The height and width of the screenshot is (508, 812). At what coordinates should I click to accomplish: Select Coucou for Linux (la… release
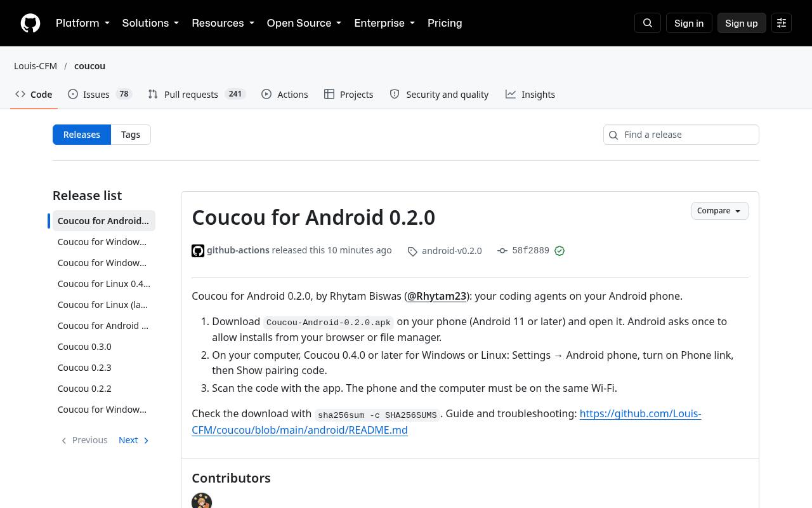point(104,305)
